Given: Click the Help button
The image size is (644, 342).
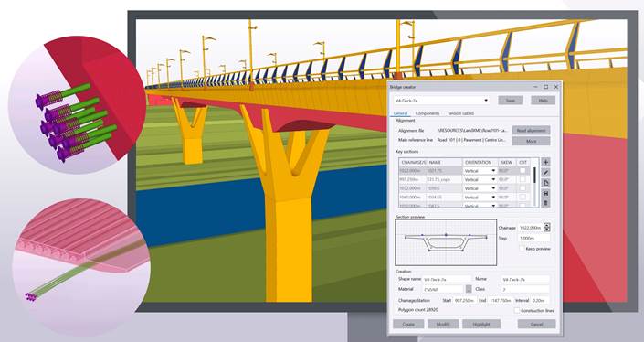Looking at the screenshot, I should coord(543,101).
